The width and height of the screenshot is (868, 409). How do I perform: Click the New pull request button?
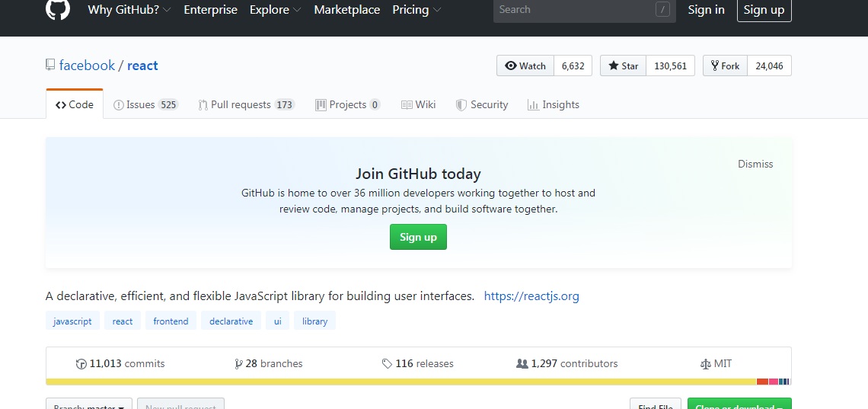point(181,404)
